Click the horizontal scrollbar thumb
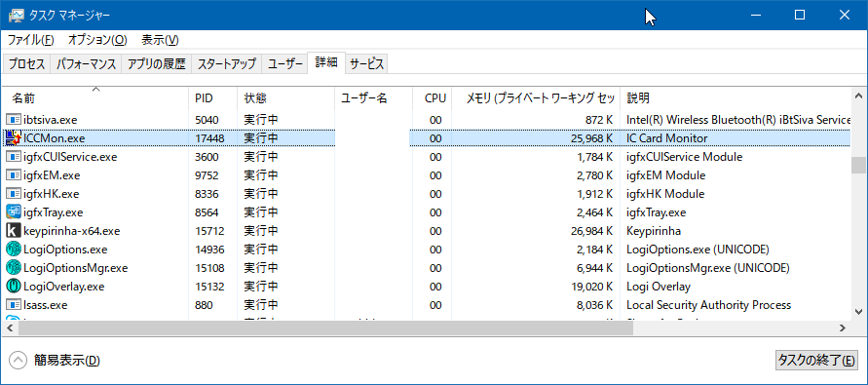Screen dimensions: 868x385 (x=326, y=328)
